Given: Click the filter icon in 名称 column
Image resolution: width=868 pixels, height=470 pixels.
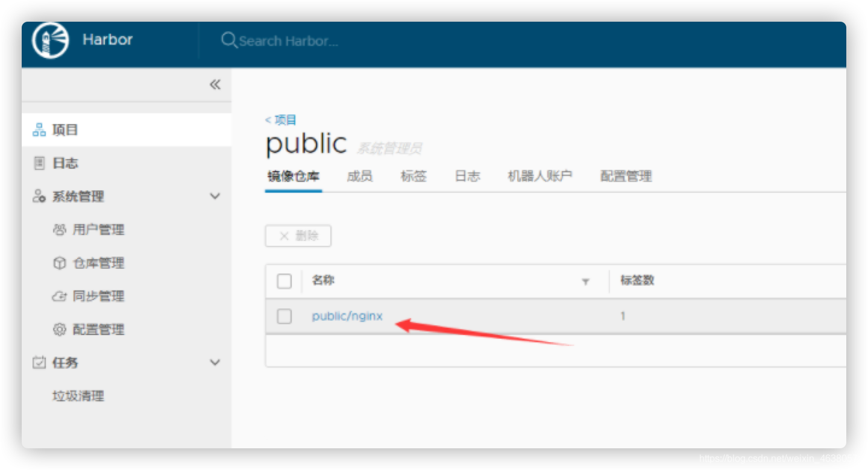Looking at the screenshot, I should (x=585, y=281).
